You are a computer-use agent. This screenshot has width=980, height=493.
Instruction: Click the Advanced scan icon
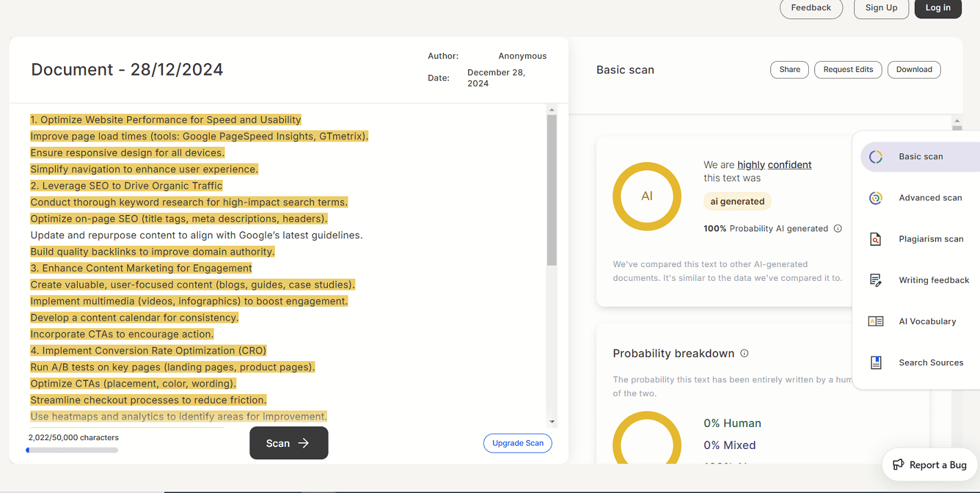pos(876,198)
